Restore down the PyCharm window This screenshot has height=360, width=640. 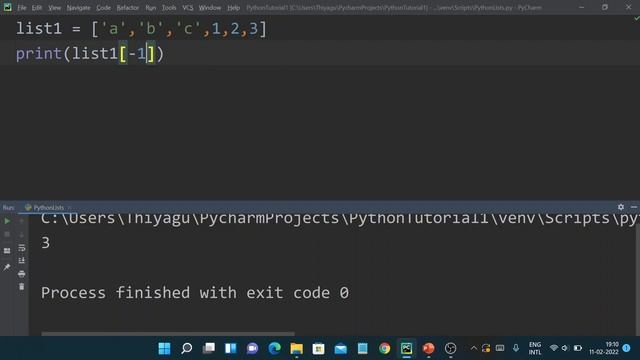pyautogui.click(x=605, y=7)
